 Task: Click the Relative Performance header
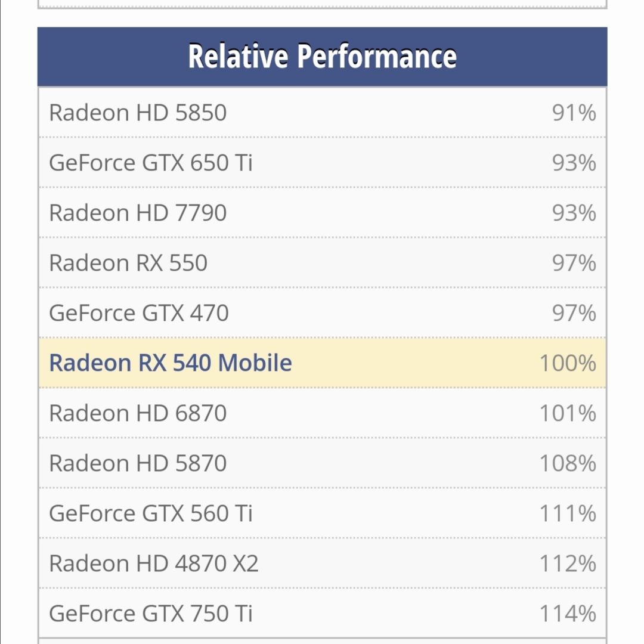pos(323,57)
